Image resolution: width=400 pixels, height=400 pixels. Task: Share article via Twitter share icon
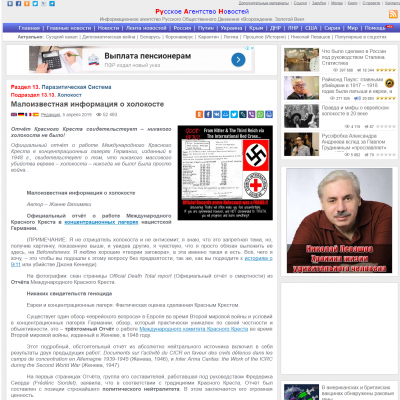coord(234,114)
